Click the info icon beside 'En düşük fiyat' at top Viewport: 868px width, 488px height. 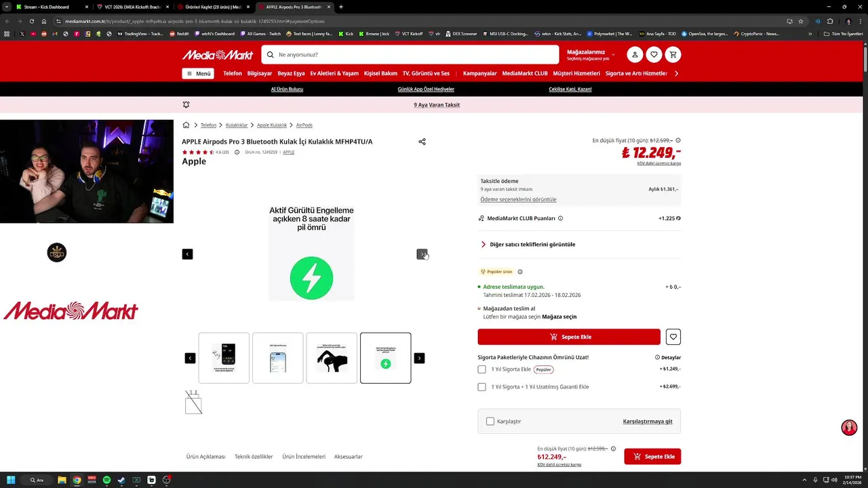tap(678, 140)
